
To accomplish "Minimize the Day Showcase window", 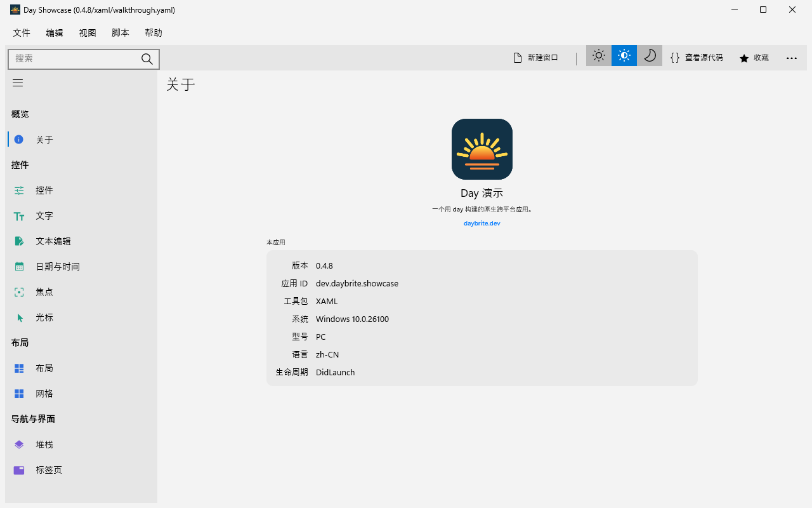I will coord(734,10).
